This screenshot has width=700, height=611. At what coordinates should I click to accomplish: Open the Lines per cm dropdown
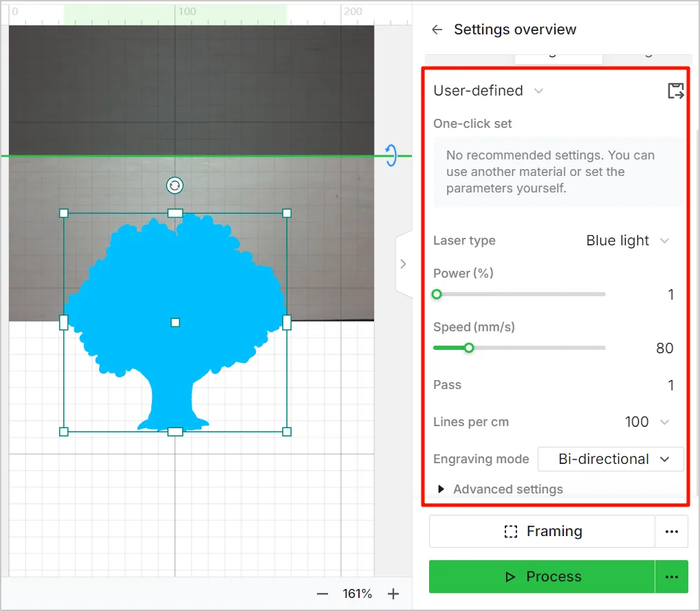[647, 422]
